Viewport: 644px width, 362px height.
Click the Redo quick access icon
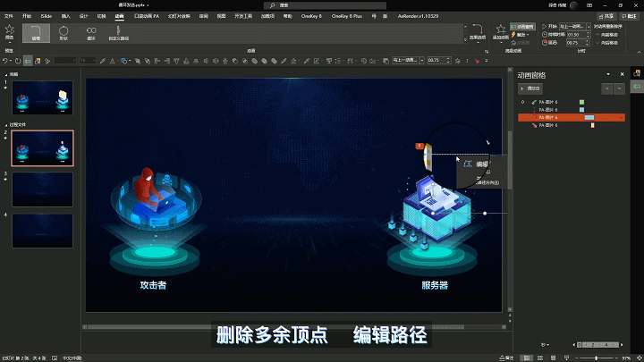(x=18, y=61)
